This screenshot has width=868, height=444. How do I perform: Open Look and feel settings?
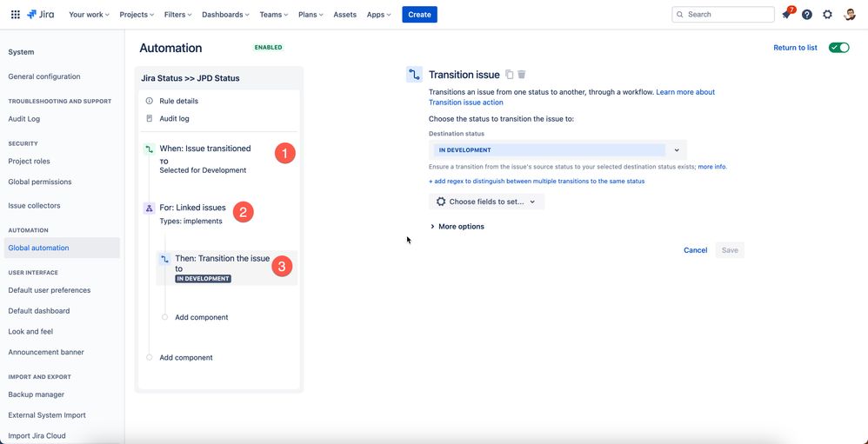point(30,332)
